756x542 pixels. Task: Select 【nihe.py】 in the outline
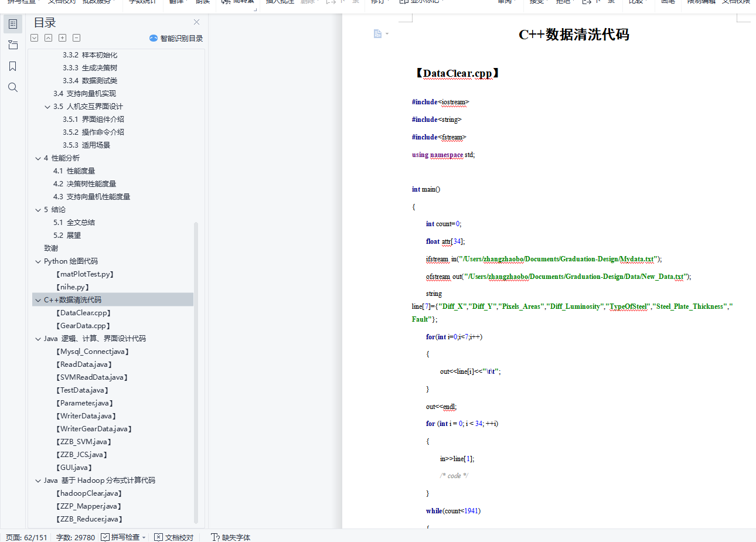point(73,287)
